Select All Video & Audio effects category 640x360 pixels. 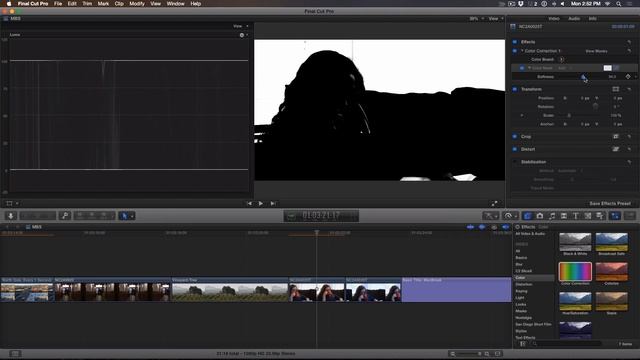click(x=530, y=234)
